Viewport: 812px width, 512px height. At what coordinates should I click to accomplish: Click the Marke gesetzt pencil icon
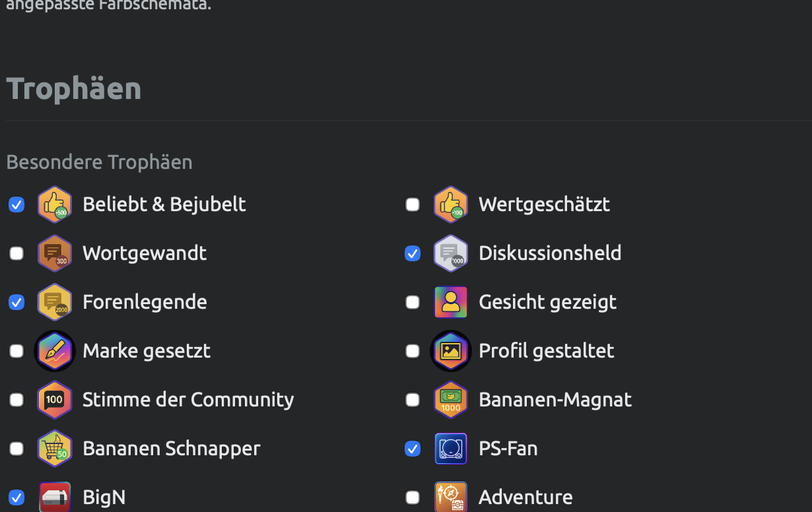coord(55,351)
